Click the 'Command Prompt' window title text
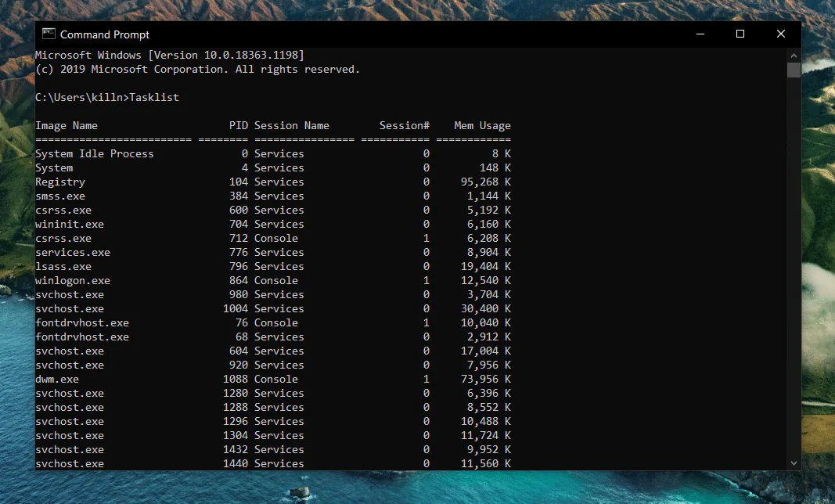 point(105,34)
